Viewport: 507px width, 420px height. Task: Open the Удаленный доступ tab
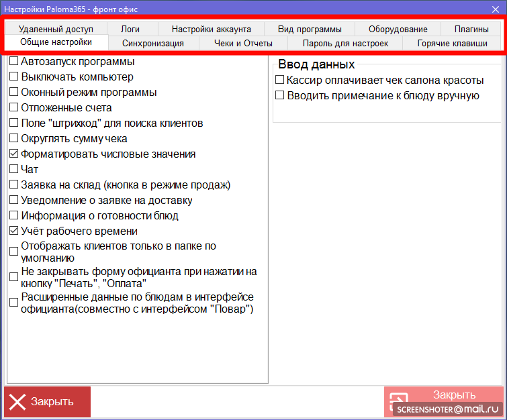56,29
